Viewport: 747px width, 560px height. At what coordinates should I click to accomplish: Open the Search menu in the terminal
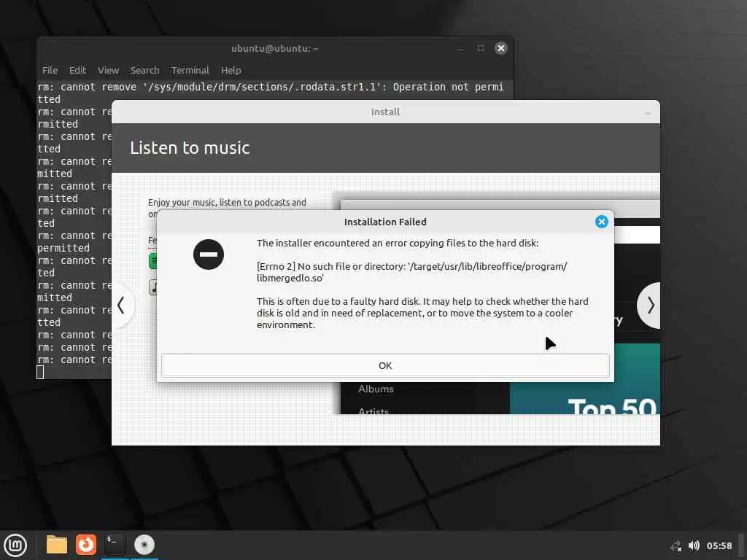145,71
